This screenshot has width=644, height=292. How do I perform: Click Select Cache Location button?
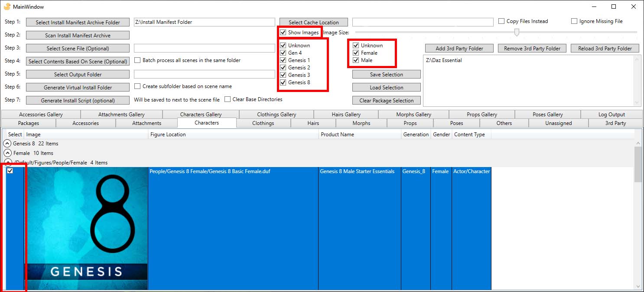pos(314,22)
